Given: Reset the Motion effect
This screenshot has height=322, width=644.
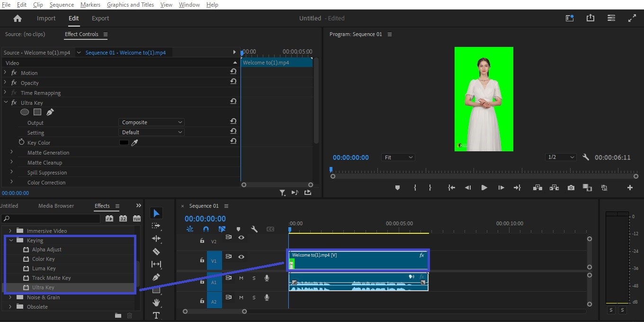Looking at the screenshot, I should 233,72.
